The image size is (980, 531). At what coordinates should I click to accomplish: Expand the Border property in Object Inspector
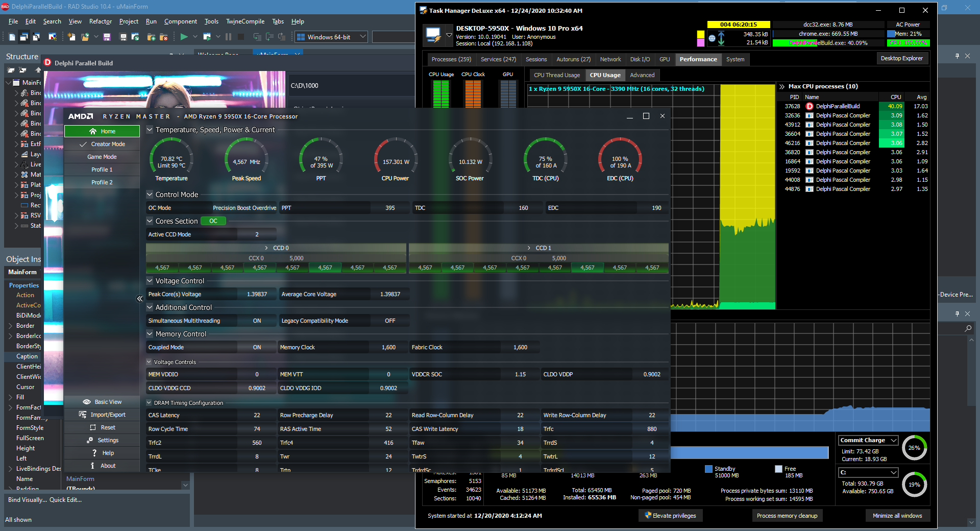[10, 325]
